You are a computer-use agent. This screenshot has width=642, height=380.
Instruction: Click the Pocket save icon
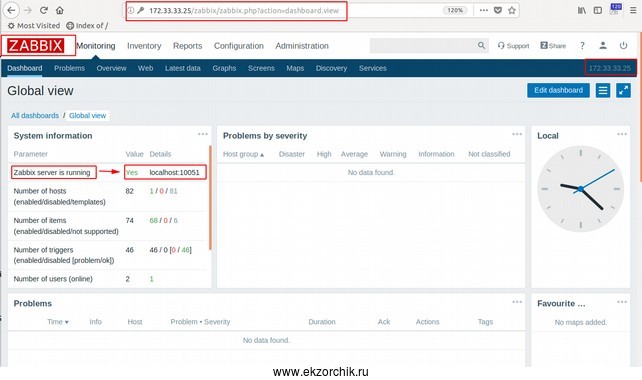[498, 11]
